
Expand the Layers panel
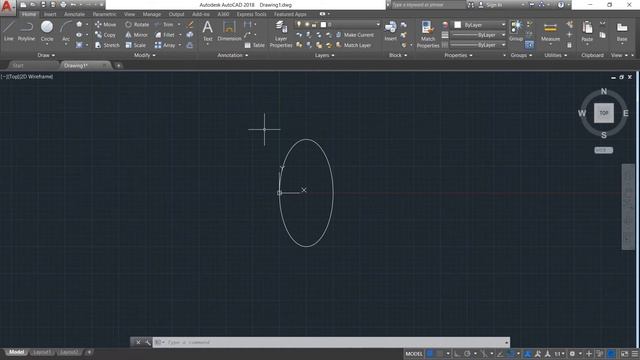click(324, 55)
